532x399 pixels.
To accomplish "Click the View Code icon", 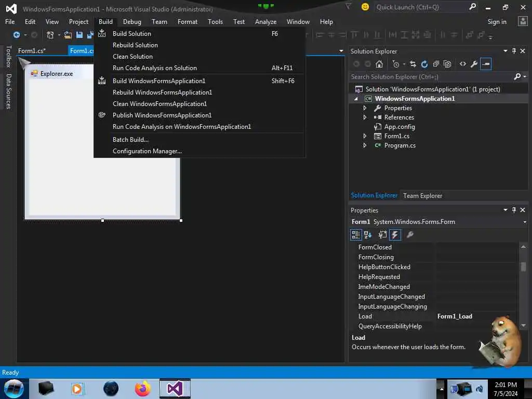I will pyautogui.click(x=463, y=64).
